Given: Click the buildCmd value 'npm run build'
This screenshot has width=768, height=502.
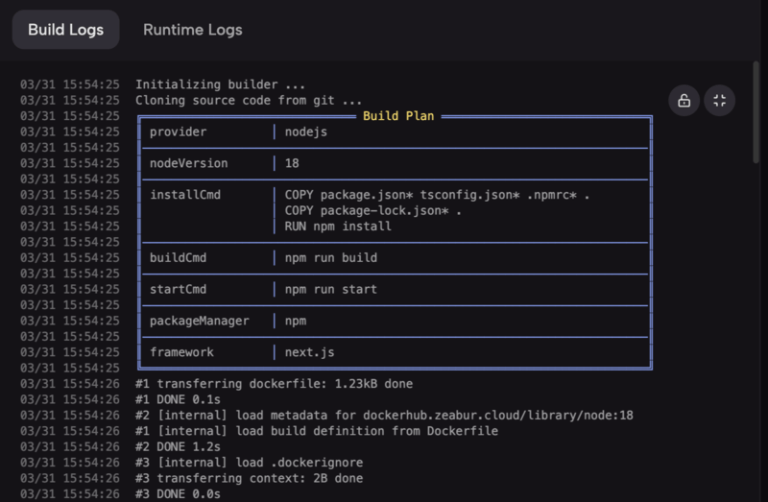Looking at the screenshot, I should pyautogui.click(x=331, y=258).
